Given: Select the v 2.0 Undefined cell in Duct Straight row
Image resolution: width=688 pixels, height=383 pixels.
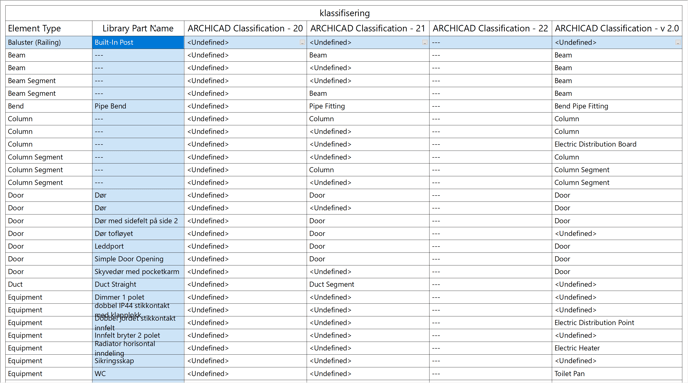Looking at the screenshot, I should pos(617,284).
